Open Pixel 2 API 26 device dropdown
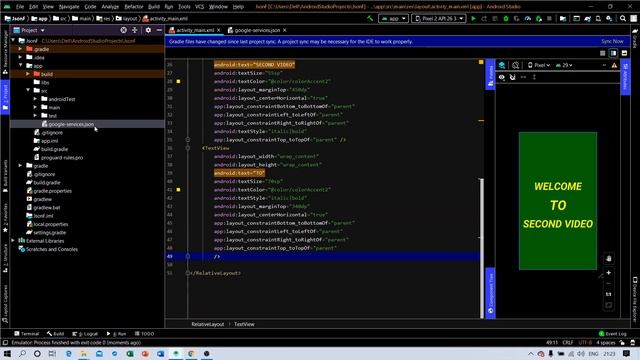 [x=439, y=18]
